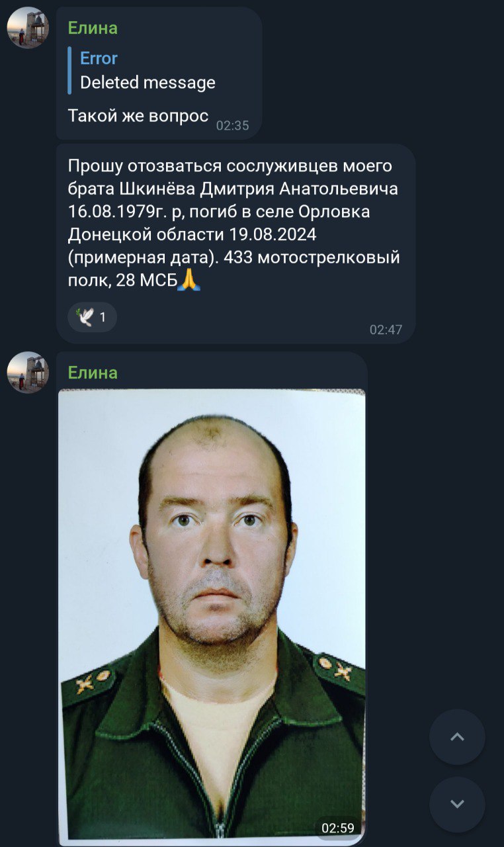Image resolution: width=504 pixels, height=847 pixels.
Task: Tap the sender name Елина on top message
Action: tap(93, 28)
